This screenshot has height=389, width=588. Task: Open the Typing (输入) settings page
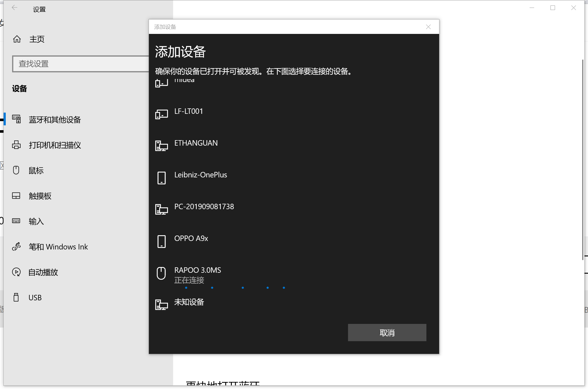click(36, 221)
